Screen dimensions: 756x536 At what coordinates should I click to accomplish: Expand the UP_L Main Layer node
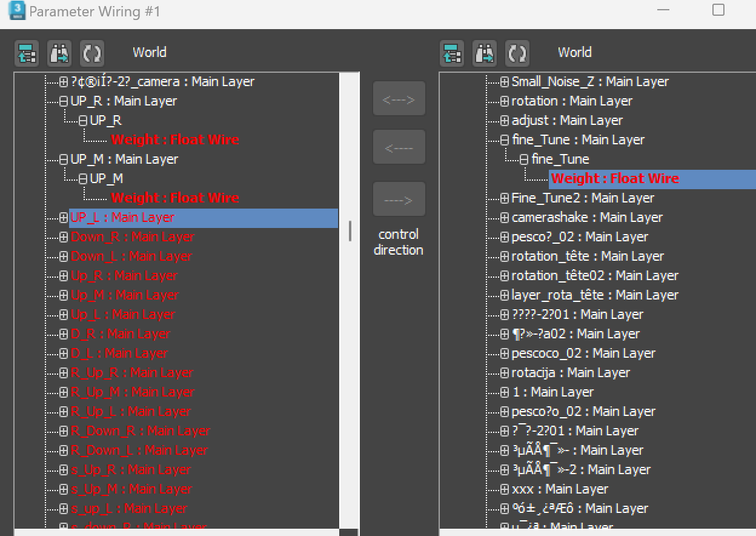tap(64, 217)
